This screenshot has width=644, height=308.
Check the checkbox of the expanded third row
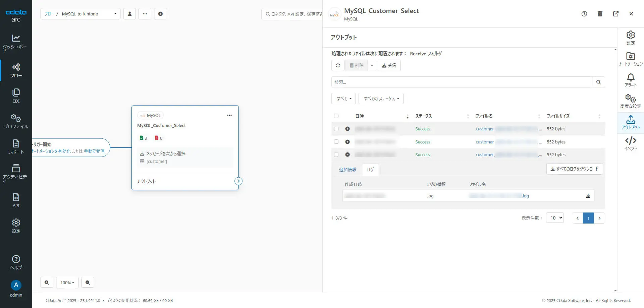[x=336, y=155]
